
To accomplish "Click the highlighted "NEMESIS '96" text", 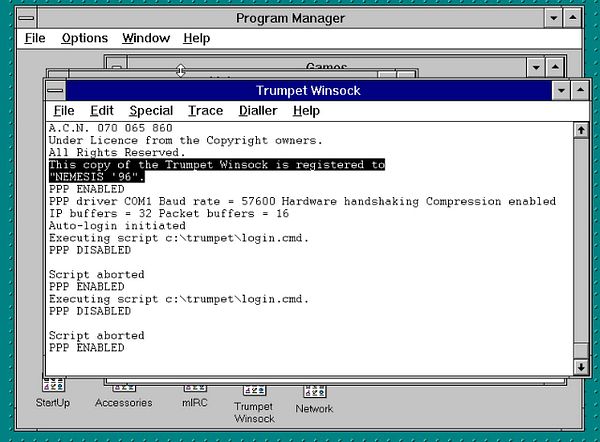I will click(97, 176).
